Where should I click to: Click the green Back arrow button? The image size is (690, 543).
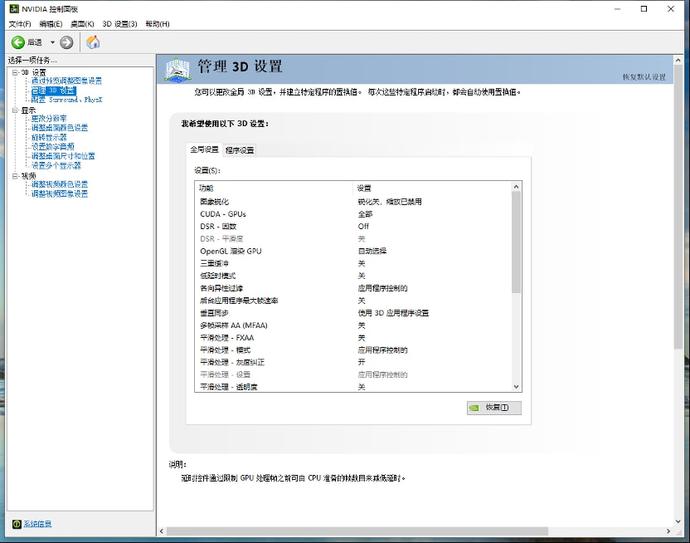18,42
